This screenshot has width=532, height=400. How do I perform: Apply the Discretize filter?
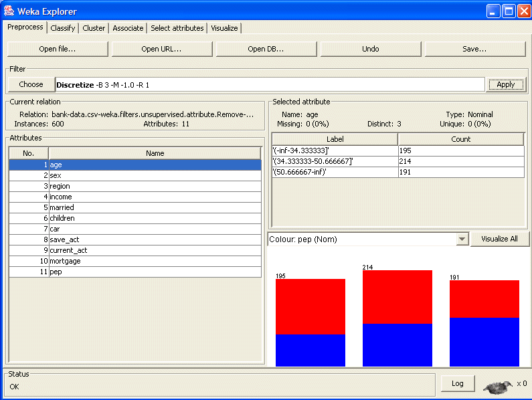tap(505, 84)
